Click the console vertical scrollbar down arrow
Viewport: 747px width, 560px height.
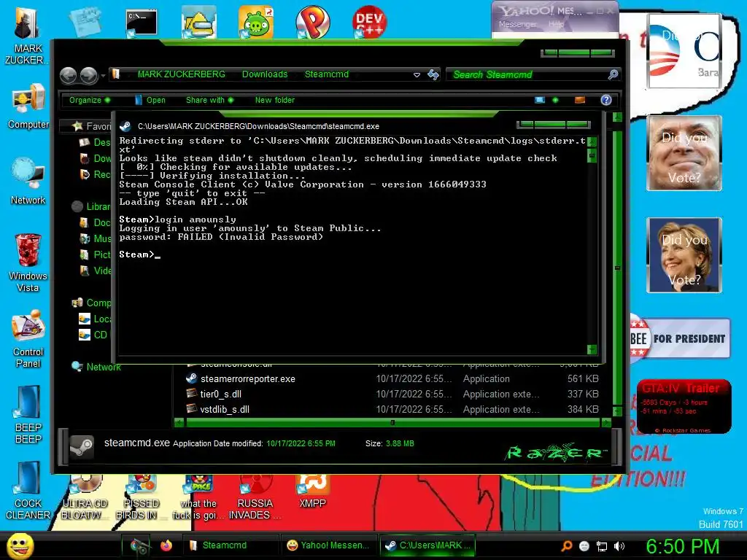pos(592,349)
